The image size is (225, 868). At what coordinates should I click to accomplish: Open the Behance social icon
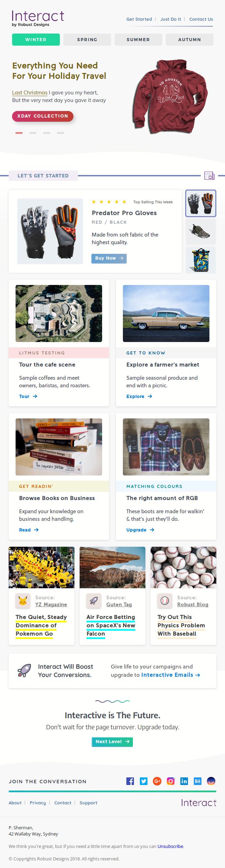(198, 781)
